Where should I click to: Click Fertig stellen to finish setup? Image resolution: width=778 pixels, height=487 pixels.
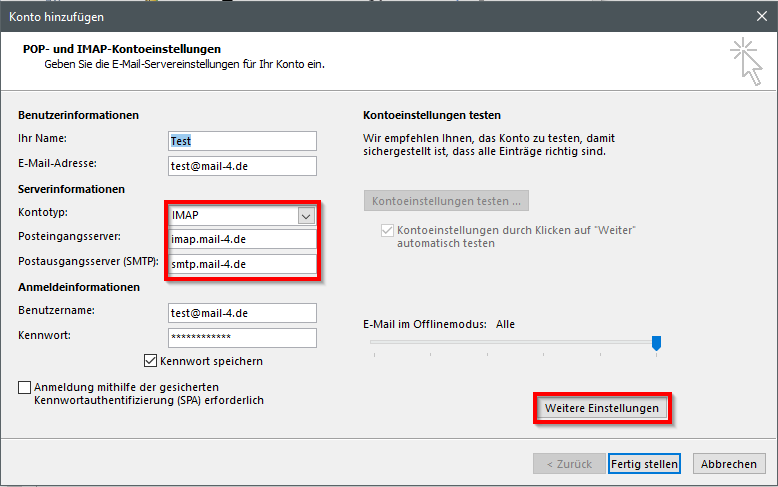click(x=644, y=464)
